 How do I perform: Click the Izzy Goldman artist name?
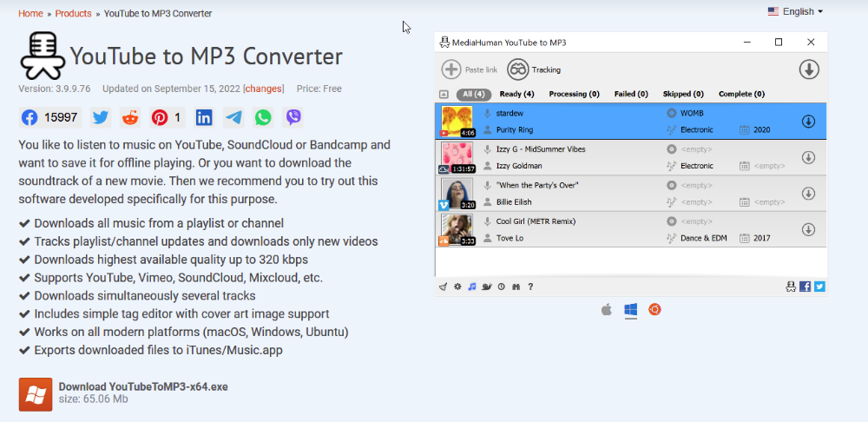pyautogui.click(x=519, y=166)
